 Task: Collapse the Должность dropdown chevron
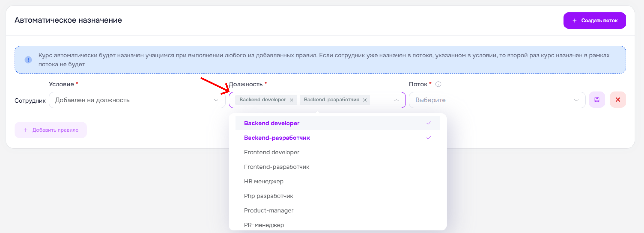tap(396, 100)
